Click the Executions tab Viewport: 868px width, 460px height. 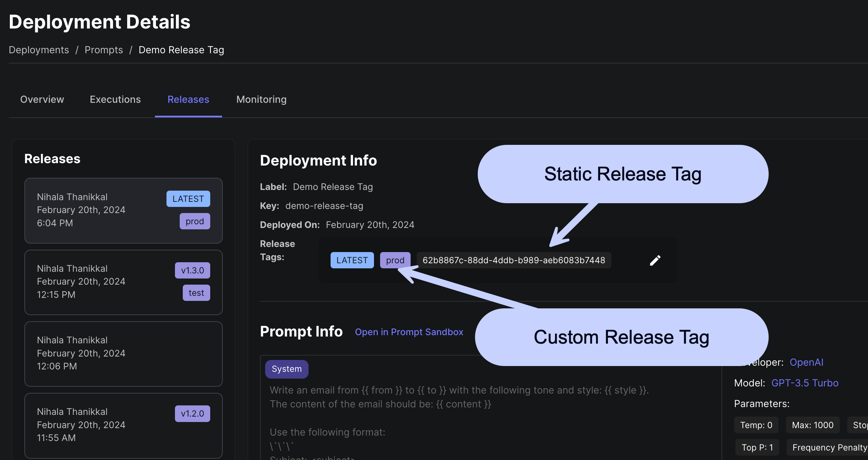pyautogui.click(x=115, y=99)
